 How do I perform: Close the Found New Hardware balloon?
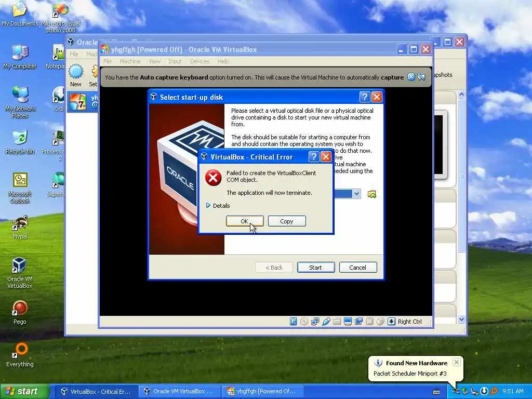pos(457,362)
